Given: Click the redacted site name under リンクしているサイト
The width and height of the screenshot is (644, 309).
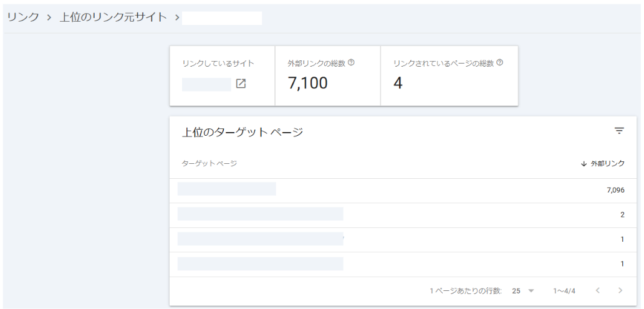Looking at the screenshot, I should click(x=206, y=84).
